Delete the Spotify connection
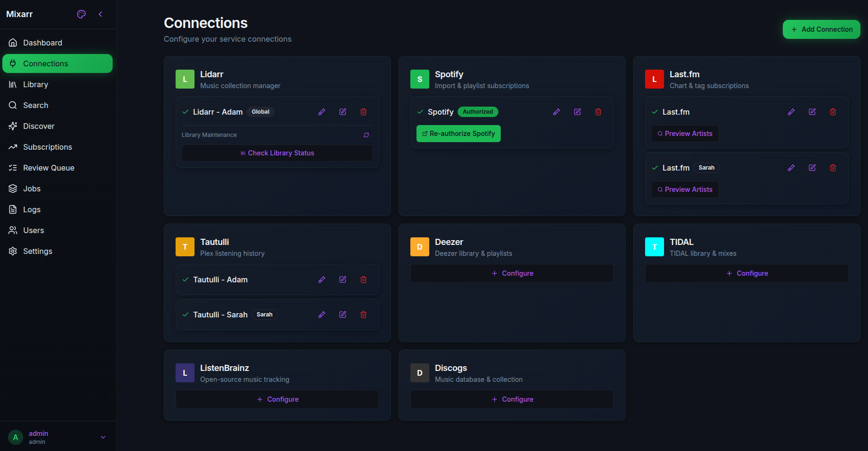Image resolution: width=868 pixels, height=451 pixels. coord(598,112)
